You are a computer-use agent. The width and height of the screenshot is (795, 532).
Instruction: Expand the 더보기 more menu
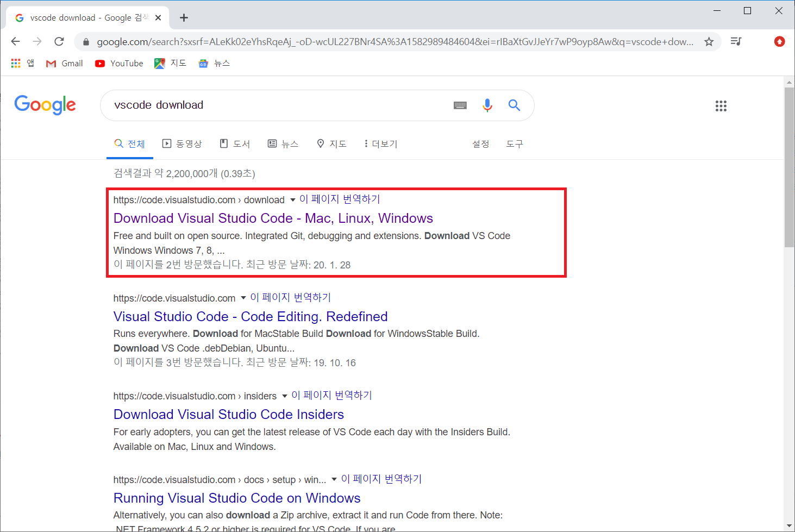[x=381, y=144]
